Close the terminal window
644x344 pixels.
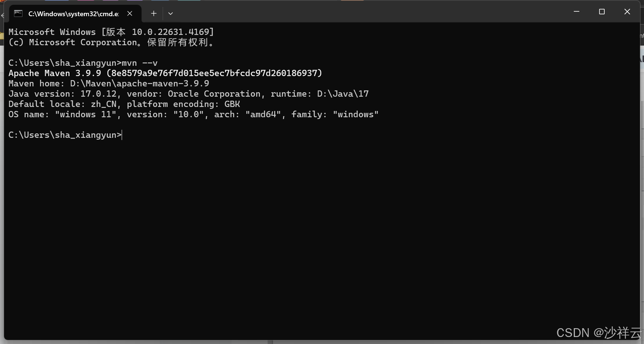tap(627, 12)
